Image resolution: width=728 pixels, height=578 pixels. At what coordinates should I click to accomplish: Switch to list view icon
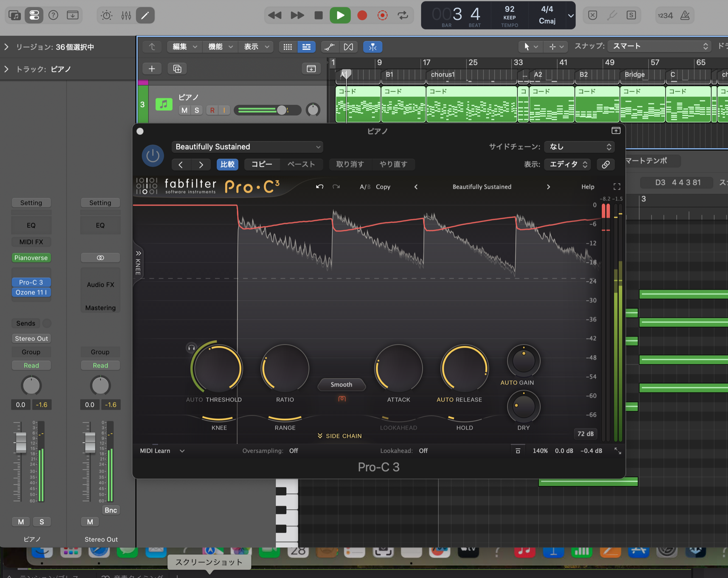coord(307,47)
